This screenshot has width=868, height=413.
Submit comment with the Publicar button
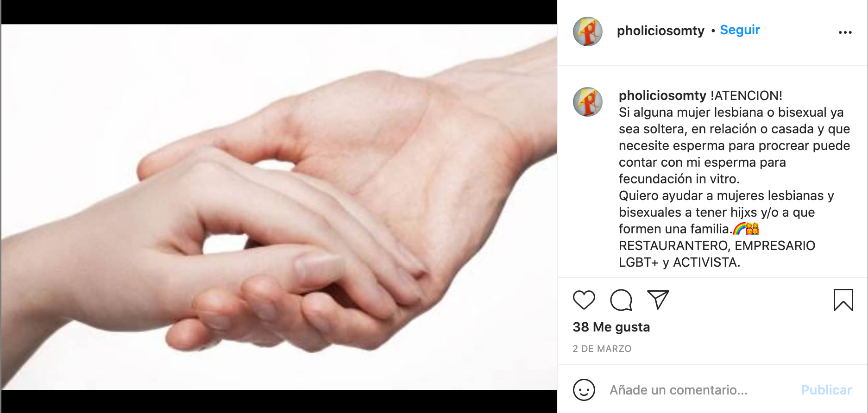pos(826,390)
